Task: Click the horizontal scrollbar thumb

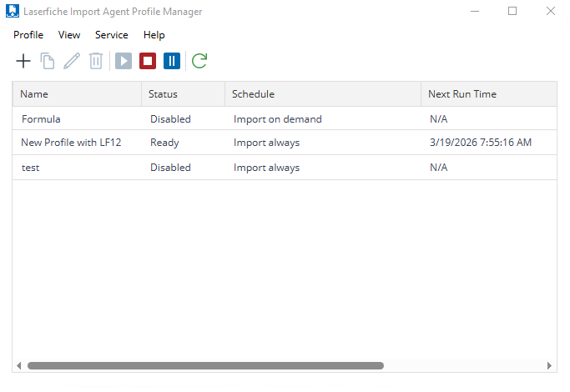Action: click(206, 365)
